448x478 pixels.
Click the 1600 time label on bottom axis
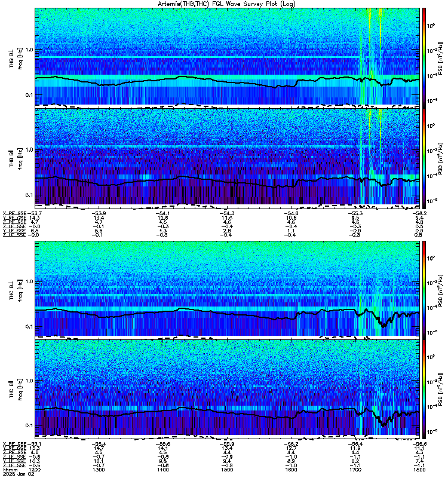coord(291,470)
